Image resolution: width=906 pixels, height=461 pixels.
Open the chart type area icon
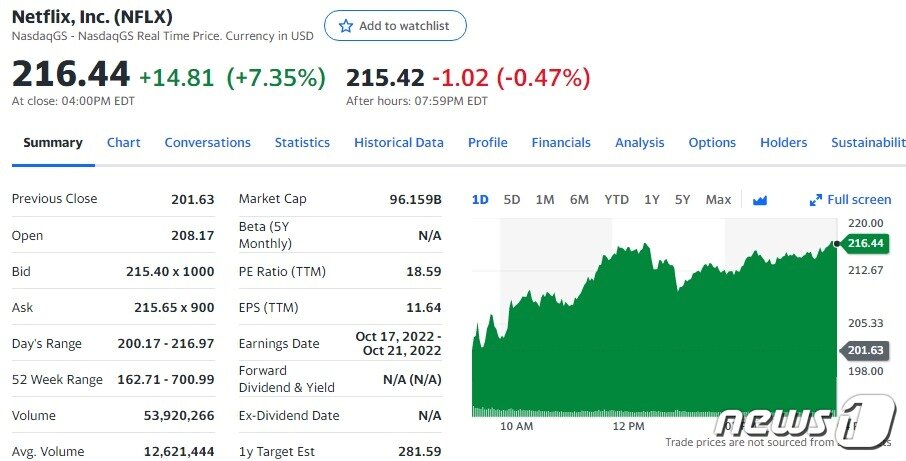pos(760,200)
